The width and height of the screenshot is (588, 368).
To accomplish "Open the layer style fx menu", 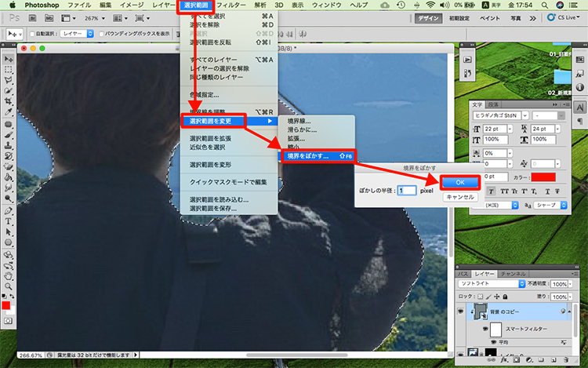I will (504, 359).
